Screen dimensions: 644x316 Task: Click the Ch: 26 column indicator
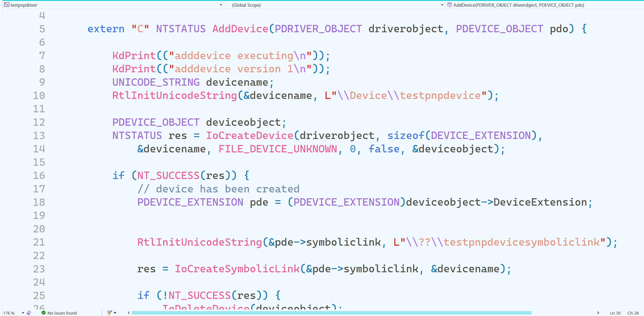(633, 313)
